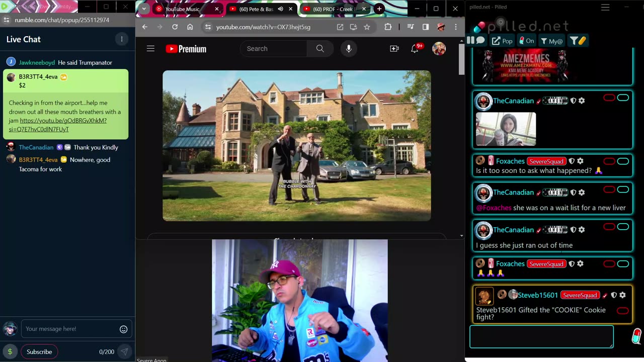The image size is (644, 362).
Task: Click TheCanadian username in Rumble chat
Action: coord(36,147)
